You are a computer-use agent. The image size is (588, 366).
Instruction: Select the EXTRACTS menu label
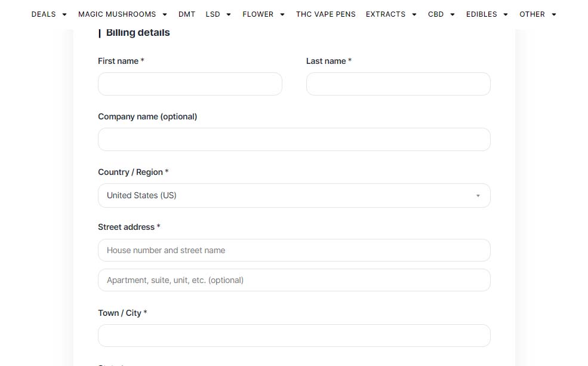pos(385,14)
